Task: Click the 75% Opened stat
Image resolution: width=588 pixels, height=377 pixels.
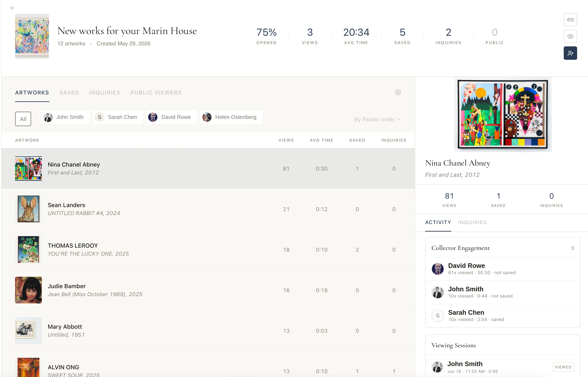Action: pos(266,36)
